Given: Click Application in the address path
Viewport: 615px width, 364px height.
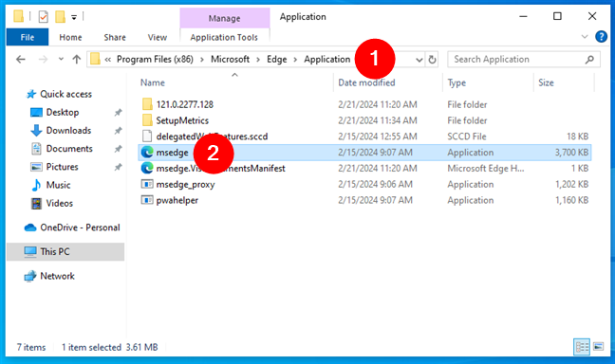Looking at the screenshot, I should 326,59.
